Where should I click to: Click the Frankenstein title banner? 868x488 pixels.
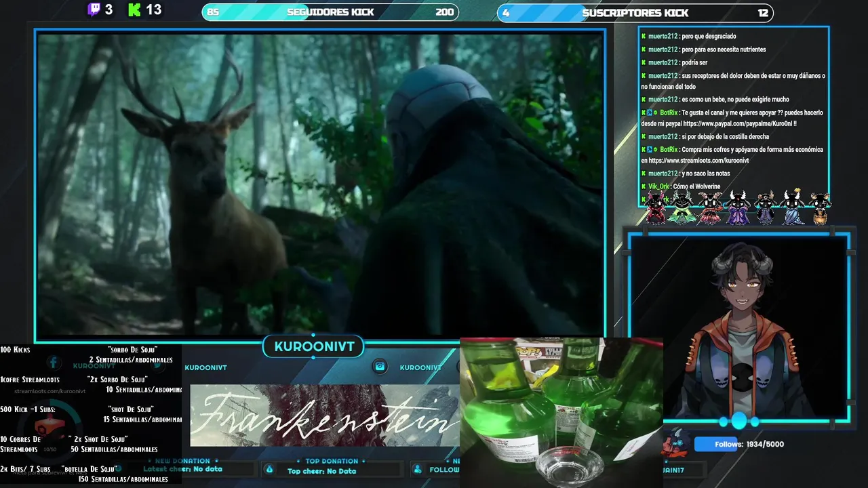(325, 415)
